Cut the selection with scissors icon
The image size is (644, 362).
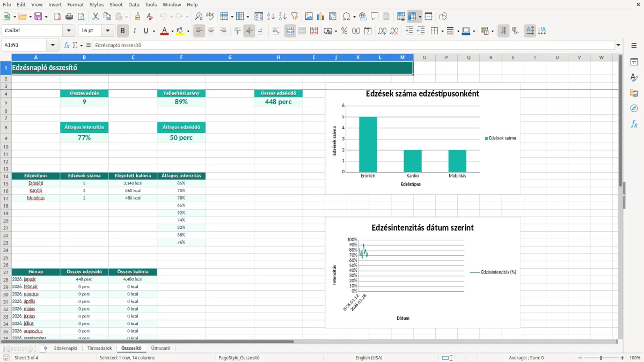(x=96, y=17)
